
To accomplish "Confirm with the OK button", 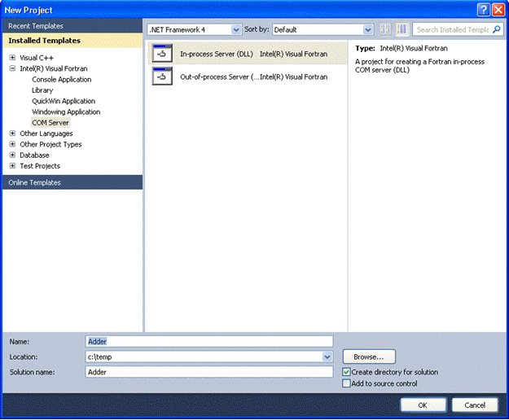I will coord(423,405).
